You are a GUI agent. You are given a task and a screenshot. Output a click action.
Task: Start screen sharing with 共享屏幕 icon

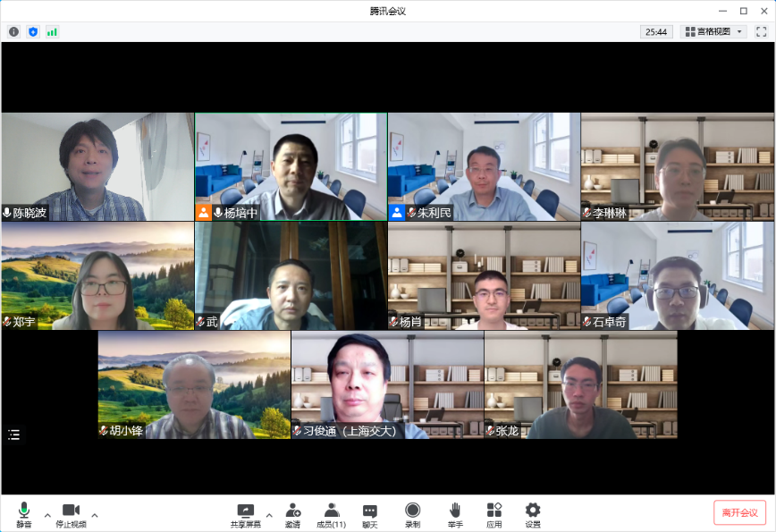pyautogui.click(x=245, y=514)
